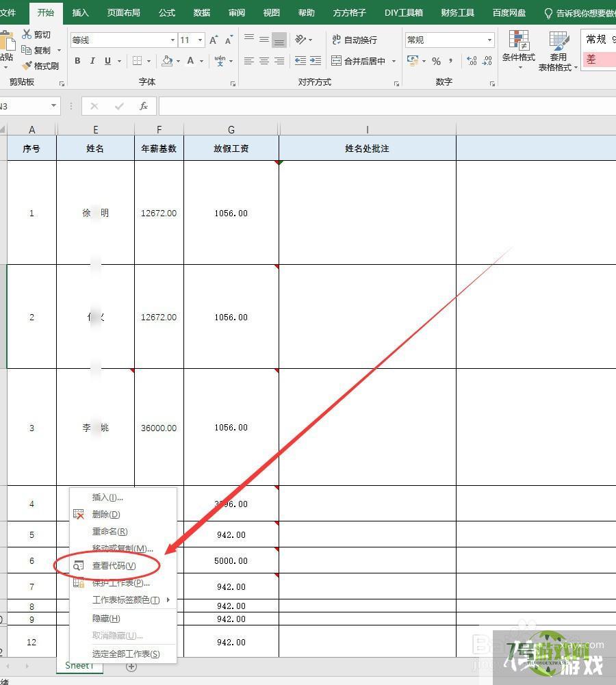Toggle 自动换行 wrap text
616x685 pixels.
point(355,40)
